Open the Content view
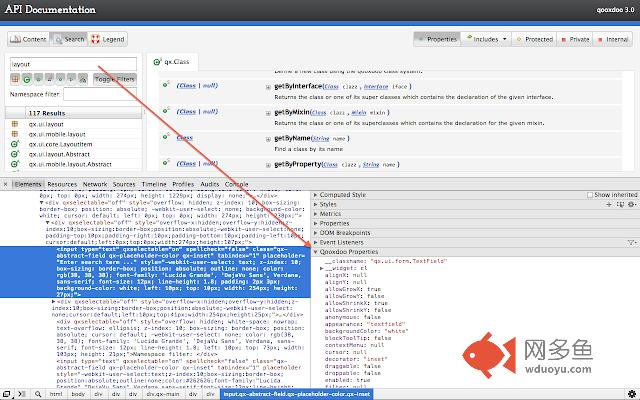The height and width of the screenshot is (400, 640). tap(29, 39)
